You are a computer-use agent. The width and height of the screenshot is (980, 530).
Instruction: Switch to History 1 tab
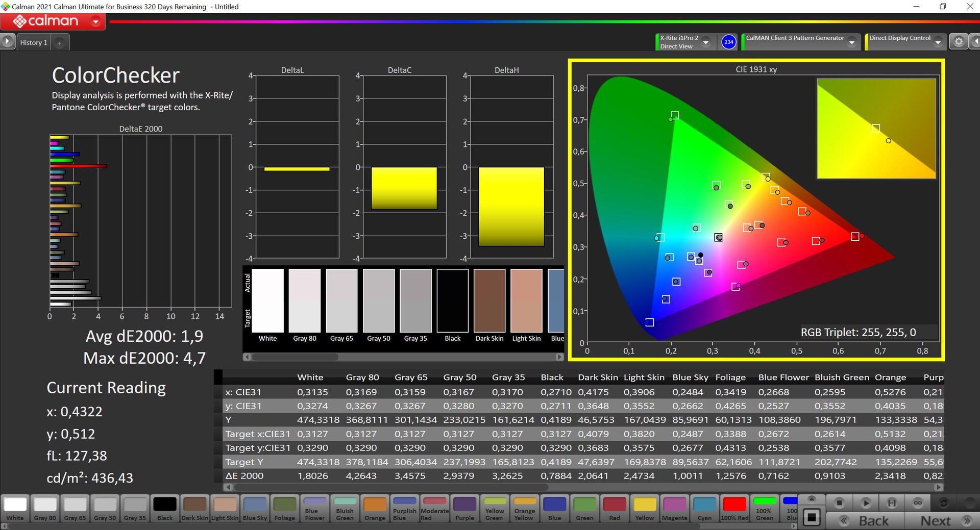tap(34, 42)
